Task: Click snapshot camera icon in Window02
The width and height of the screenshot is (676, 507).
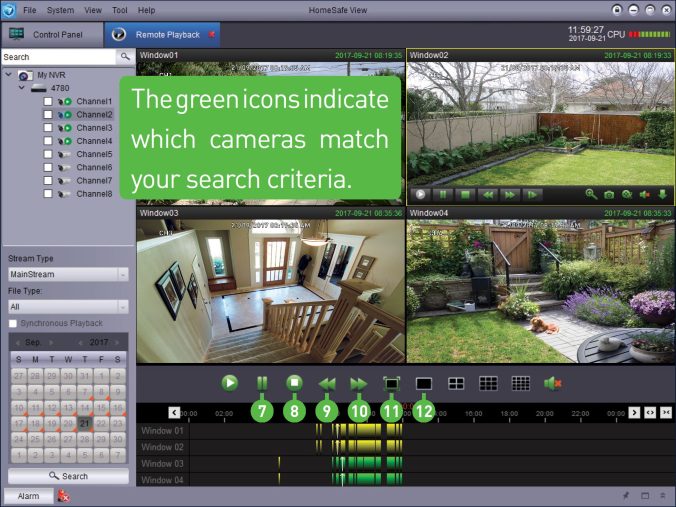Action: tap(608, 194)
